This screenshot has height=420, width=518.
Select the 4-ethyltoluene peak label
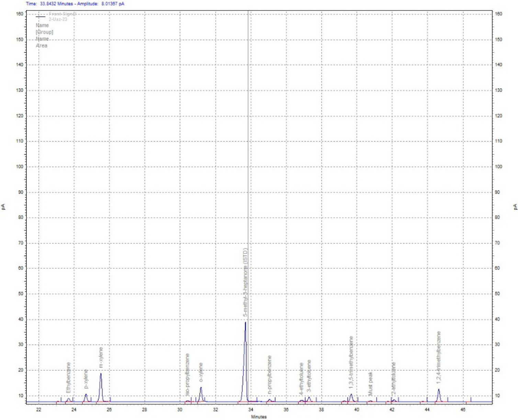pyautogui.click(x=301, y=378)
